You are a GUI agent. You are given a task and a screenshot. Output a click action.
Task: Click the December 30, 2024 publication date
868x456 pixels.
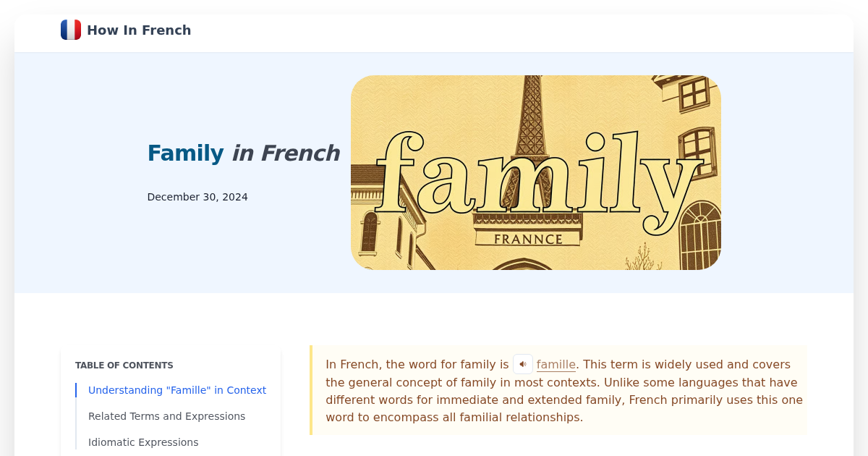(x=197, y=196)
